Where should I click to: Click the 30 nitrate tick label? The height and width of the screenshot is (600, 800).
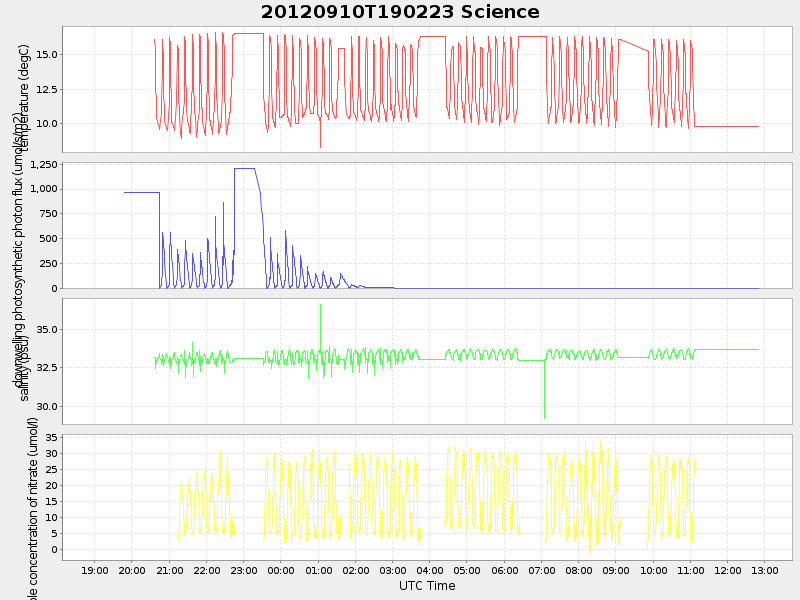tap(52, 454)
